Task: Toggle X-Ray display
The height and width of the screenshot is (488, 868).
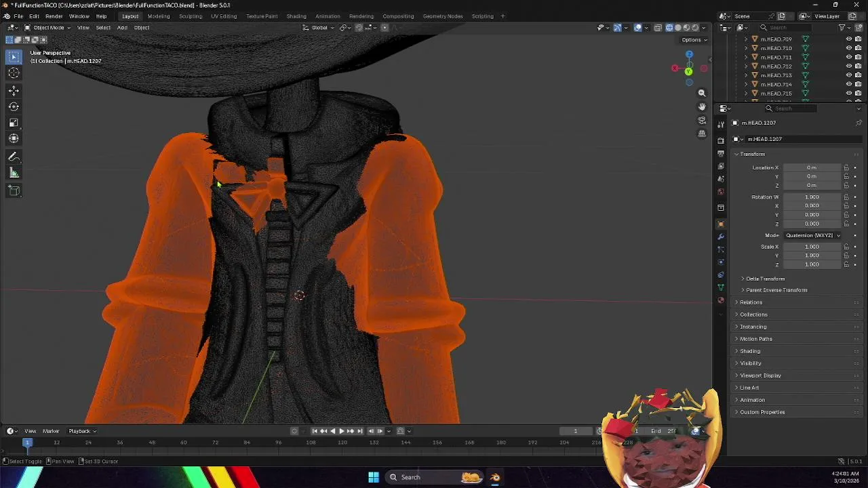Action: point(658,28)
